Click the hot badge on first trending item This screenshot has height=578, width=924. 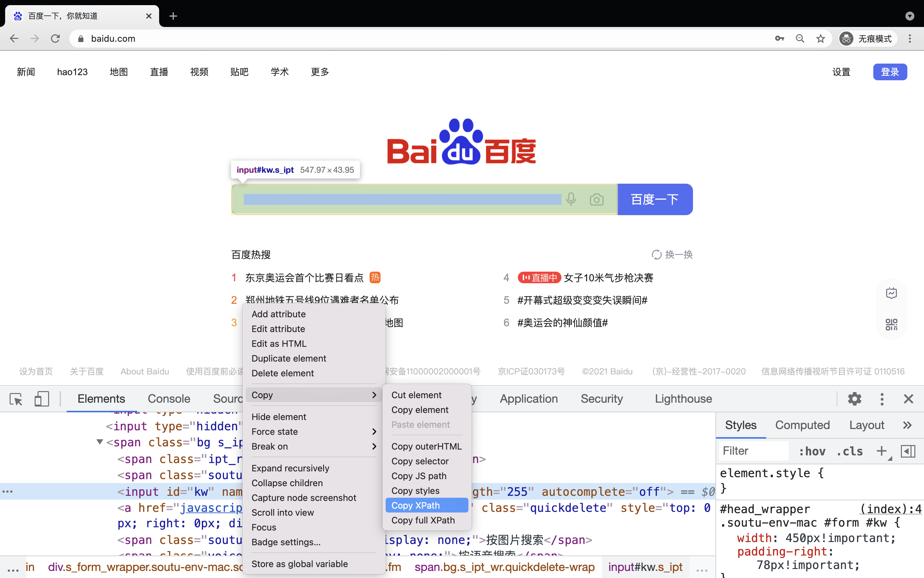click(375, 277)
